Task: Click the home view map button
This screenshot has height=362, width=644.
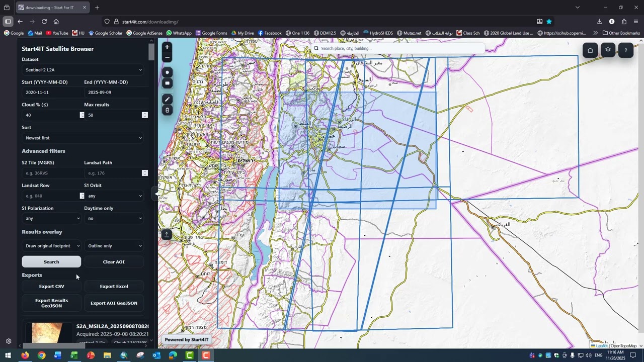Action: (x=590, y=50)
